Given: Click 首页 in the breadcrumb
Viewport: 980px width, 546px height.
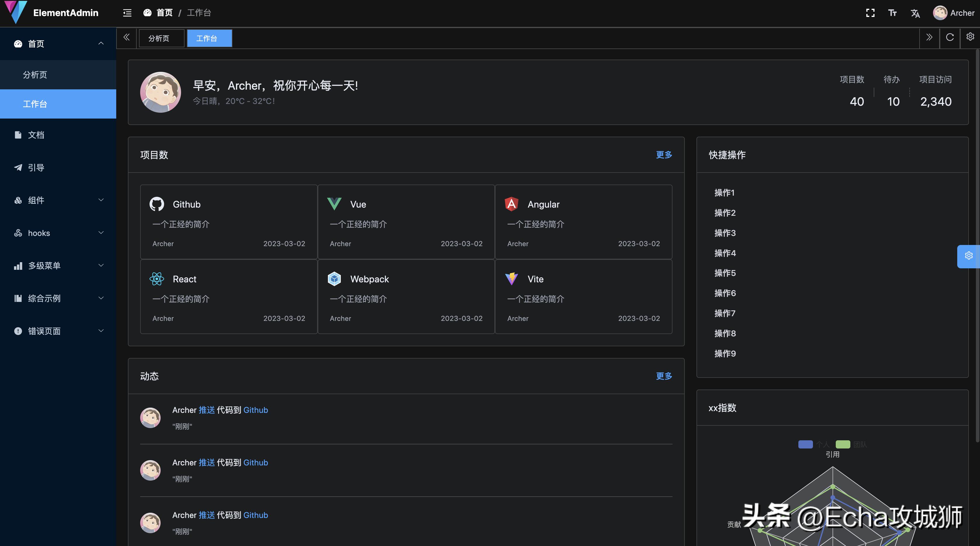Looking at the screenshot, I should (x=164, y=13).
